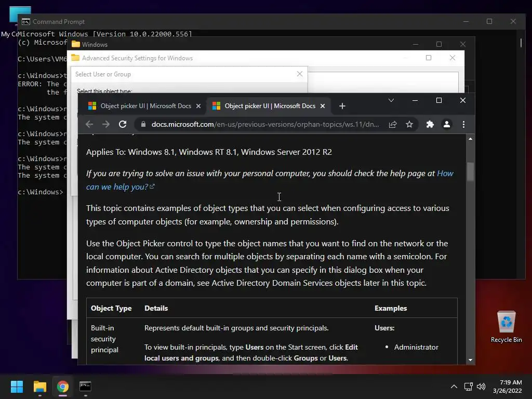Click 'Built-in security principal' table cell
Screen dimensions: 532x399
pyautogui.click(x=104, y=339)
